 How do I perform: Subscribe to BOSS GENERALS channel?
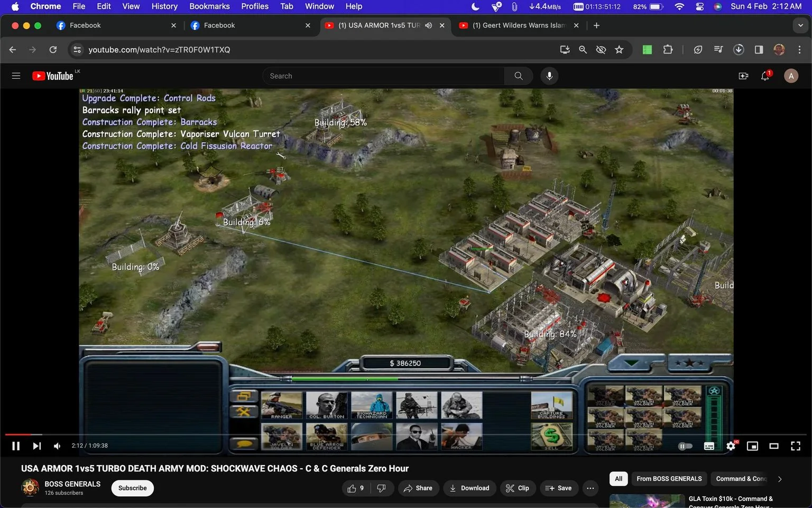tap(132, 488)
